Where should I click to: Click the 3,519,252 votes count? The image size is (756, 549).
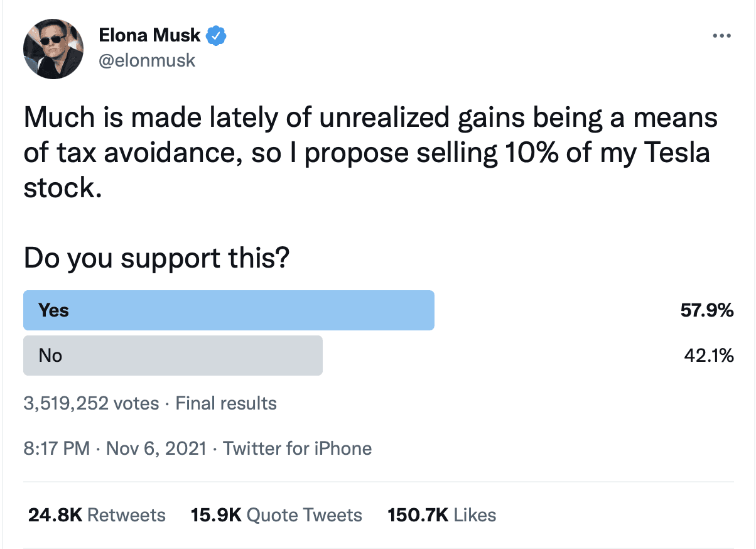tap(92, 403)
